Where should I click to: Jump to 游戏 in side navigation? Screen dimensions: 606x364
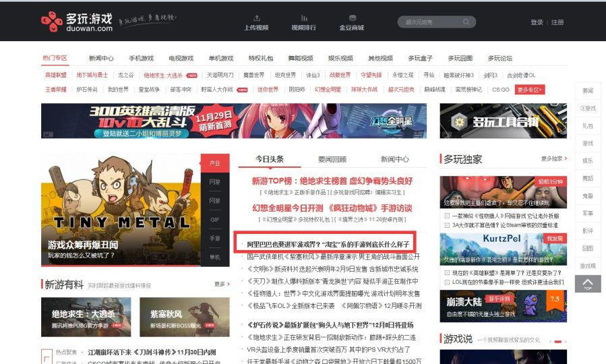click(x=588, y=144)
